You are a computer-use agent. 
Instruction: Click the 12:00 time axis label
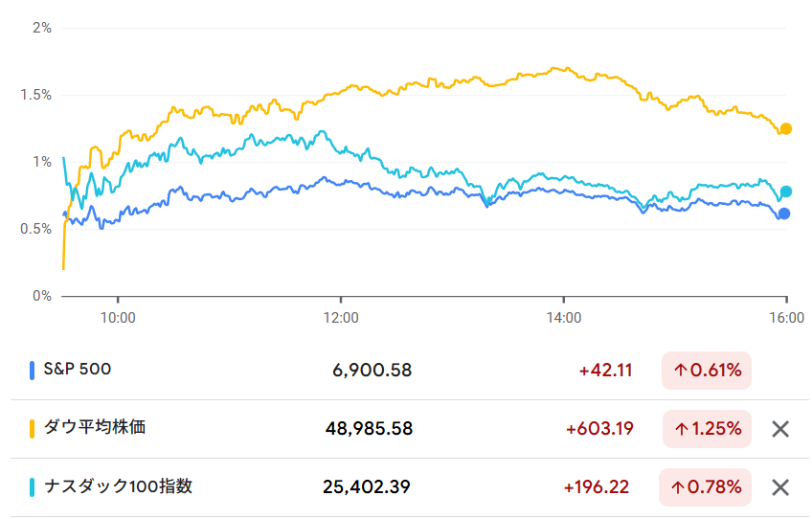pyautogui.click(x=340, y=316)
